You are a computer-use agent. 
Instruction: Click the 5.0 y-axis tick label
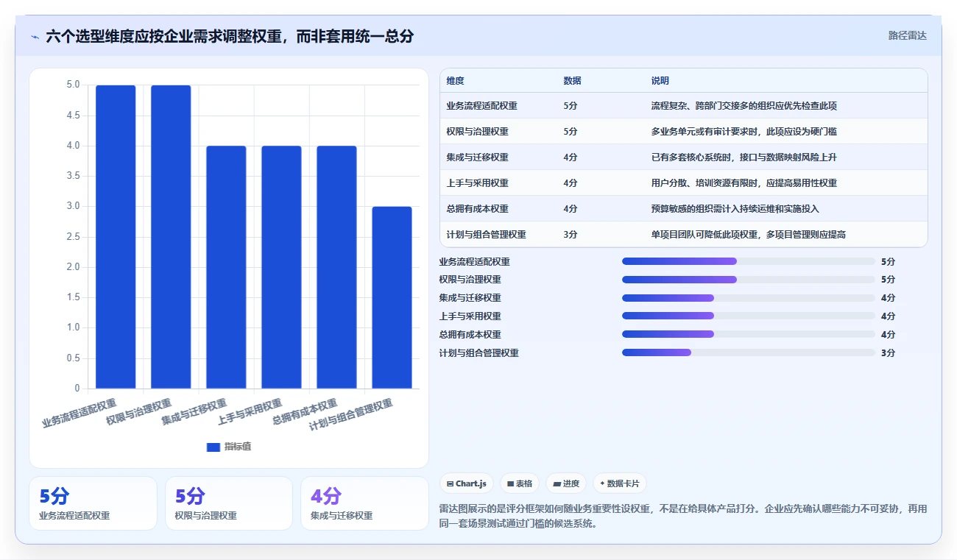73,85
